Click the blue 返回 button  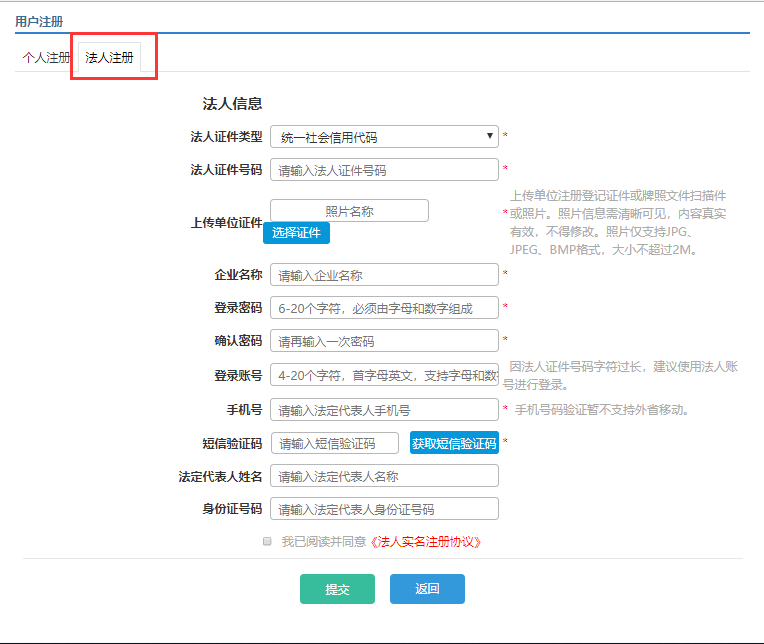(427, 589)
